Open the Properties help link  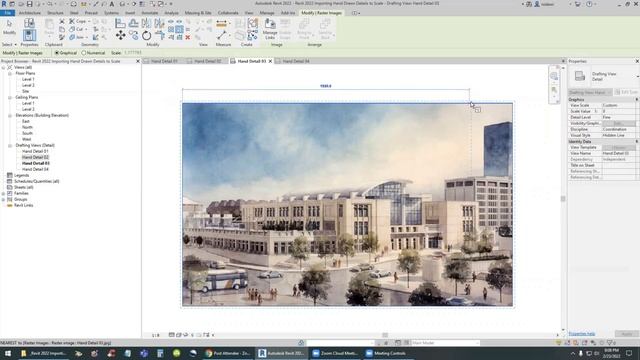click(582, 334)
